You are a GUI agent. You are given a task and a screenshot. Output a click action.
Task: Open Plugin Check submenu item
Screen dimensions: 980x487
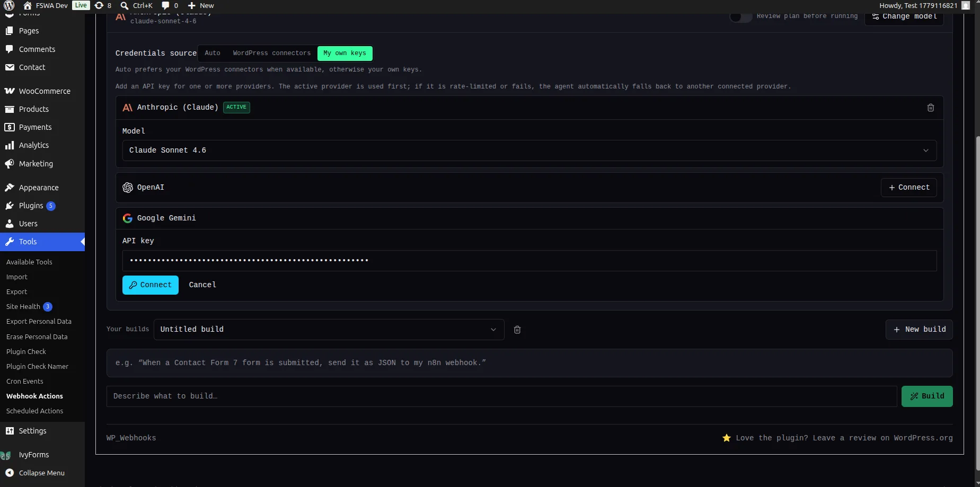(x=26, y=352)
